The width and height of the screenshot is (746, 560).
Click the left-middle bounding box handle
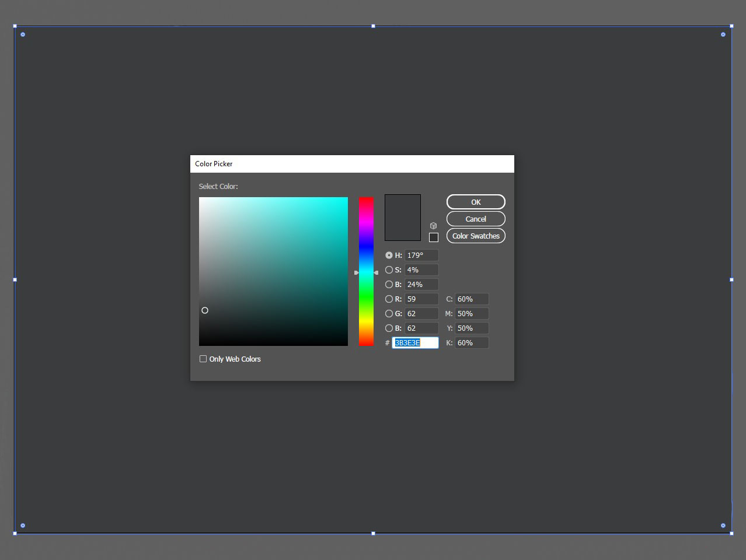[15, 280]
